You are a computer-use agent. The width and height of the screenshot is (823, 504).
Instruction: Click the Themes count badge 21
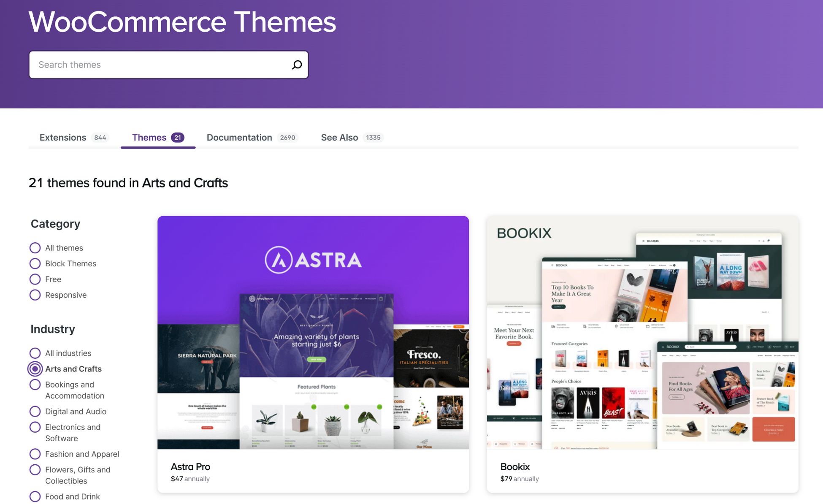point(178,138)
